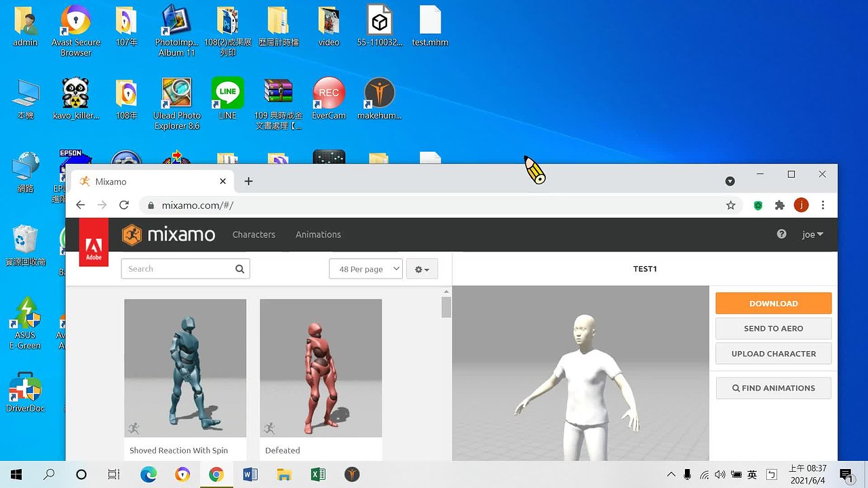Select the Shoved Reaction With Spin thumbnail
The height and width of the screenshot is (488, 868).
coord(185,368)
